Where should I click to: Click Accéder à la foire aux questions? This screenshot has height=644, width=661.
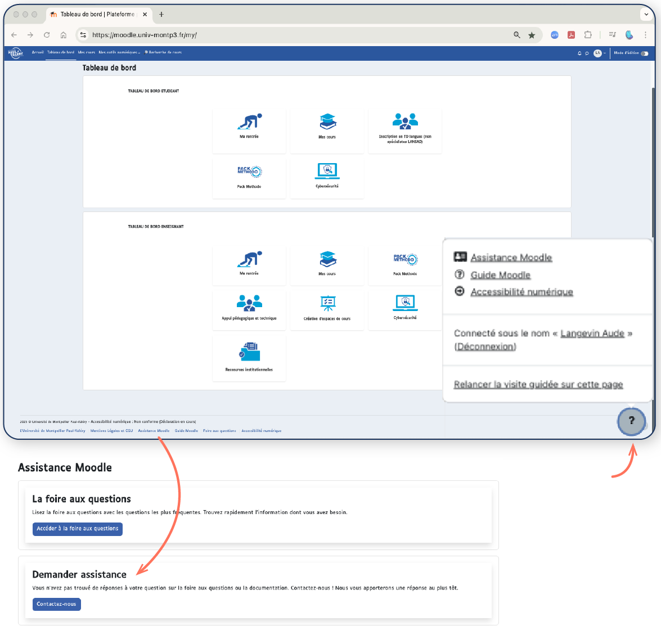coord(78,529)
